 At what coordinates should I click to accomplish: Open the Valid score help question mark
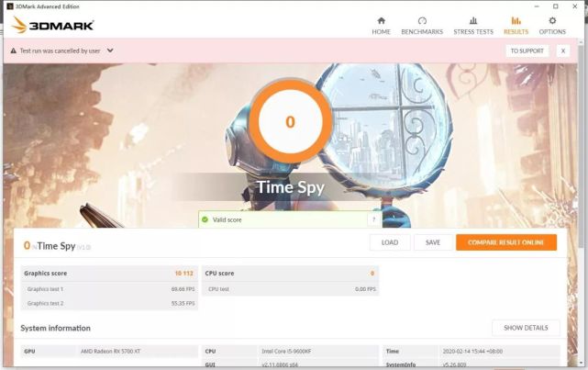pyautogui.click(x=373, y=219)
